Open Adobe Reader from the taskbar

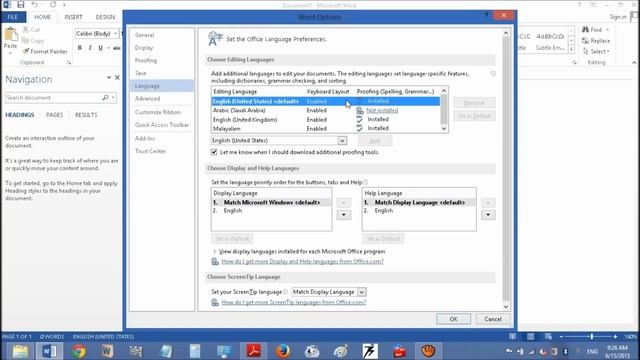coord(253,351)
